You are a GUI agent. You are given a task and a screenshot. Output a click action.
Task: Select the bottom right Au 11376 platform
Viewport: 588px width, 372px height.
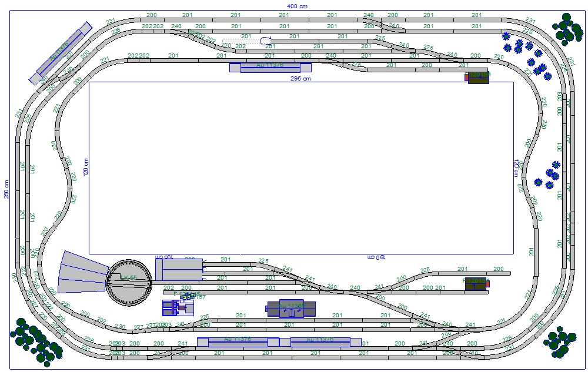coord(320,342)
